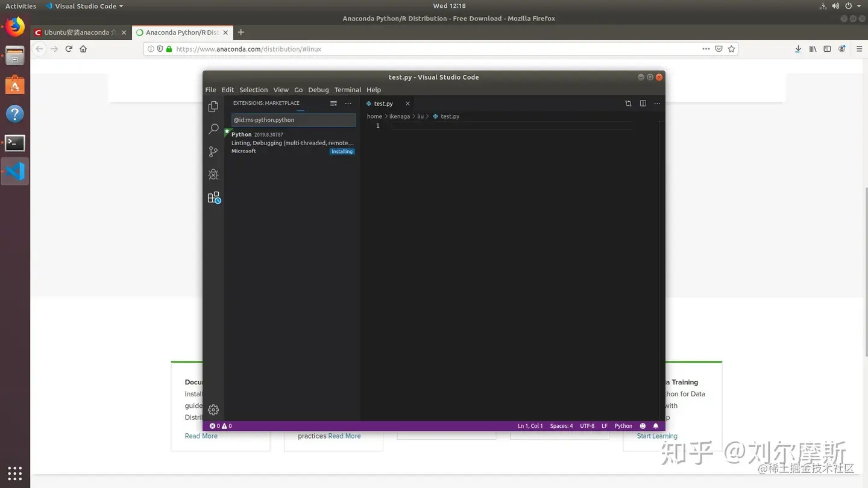Open the VS Code File menu
This screenshot has height=488, width=868.
click(210, 90)
